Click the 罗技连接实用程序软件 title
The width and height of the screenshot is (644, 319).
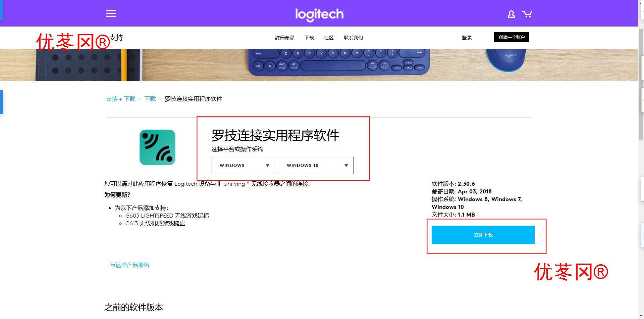[x=275, y=135]
